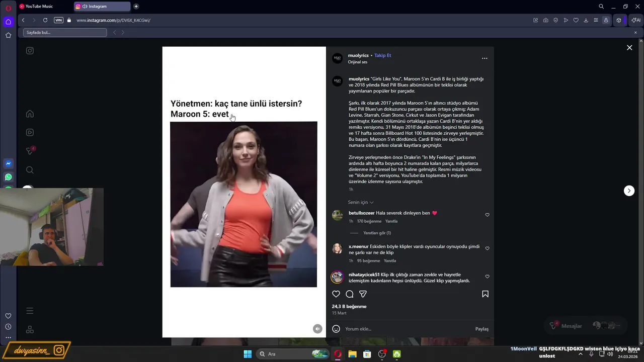Open Instagram Reels icon
Viewport: 644px width, 362px height.
(30, 132)
